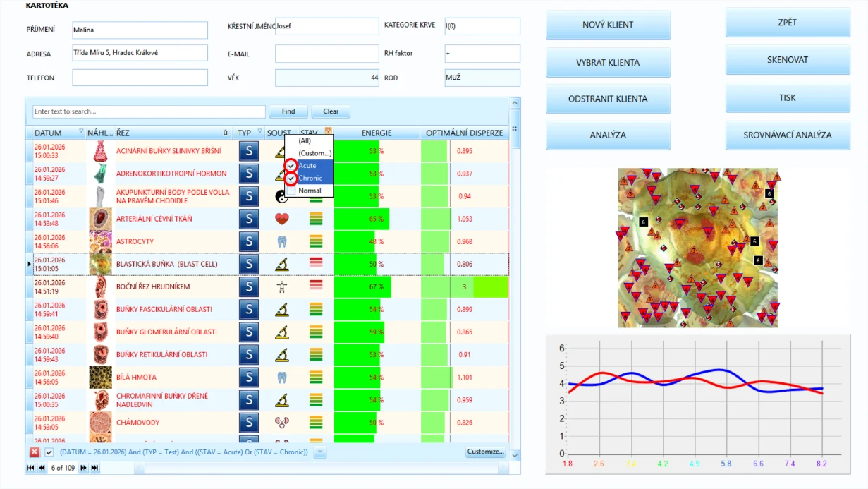Uncheck the Acute filter option

click(291, 166)
